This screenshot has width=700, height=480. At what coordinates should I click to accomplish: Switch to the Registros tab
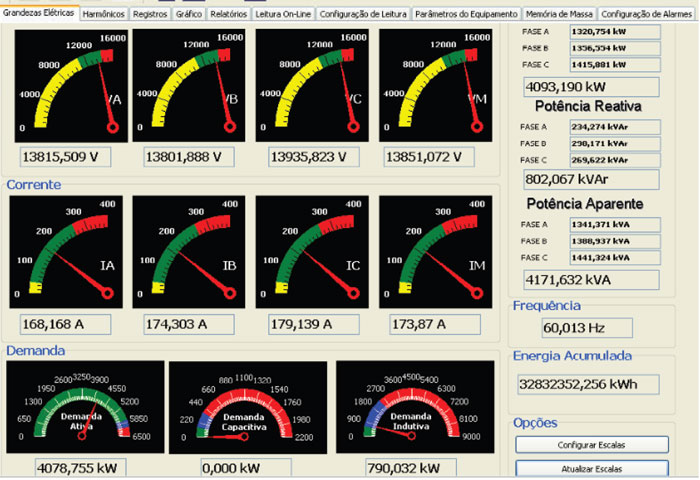point(150,15)
